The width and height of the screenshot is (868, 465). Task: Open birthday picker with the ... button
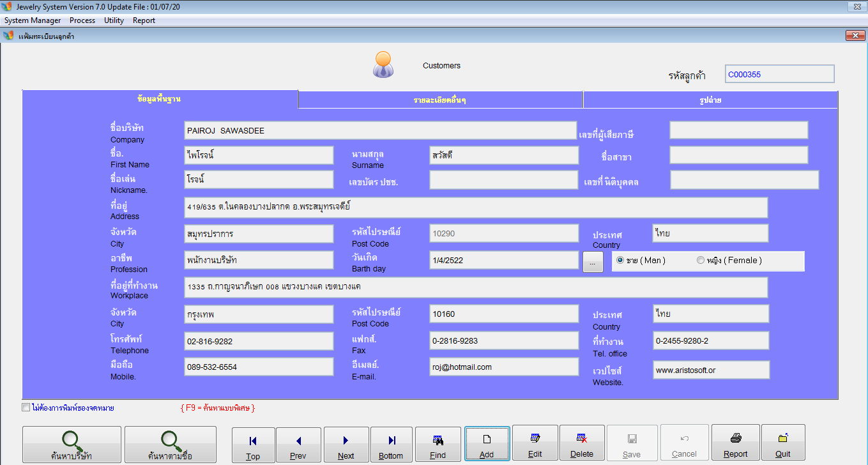[x=593, y=263]
